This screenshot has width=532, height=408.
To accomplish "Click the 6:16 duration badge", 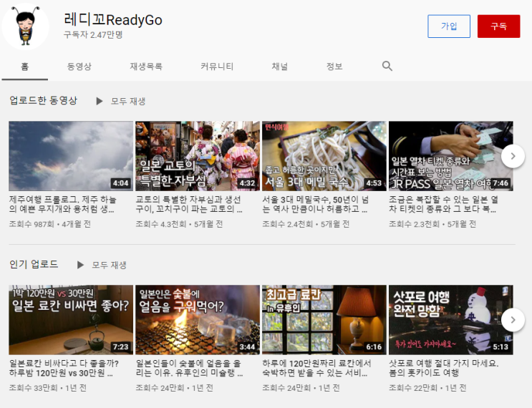I will 374,347.
